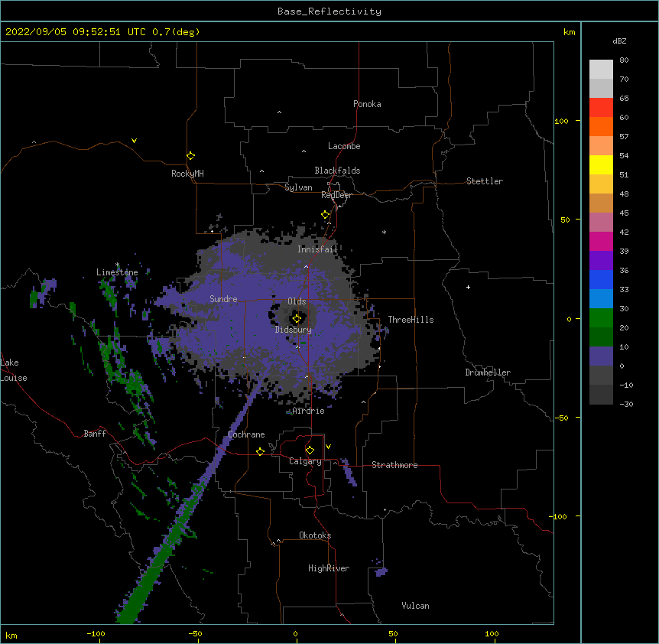Click the Didsbury label
This screenshot has width=659, height=644.
pos(294,330)
